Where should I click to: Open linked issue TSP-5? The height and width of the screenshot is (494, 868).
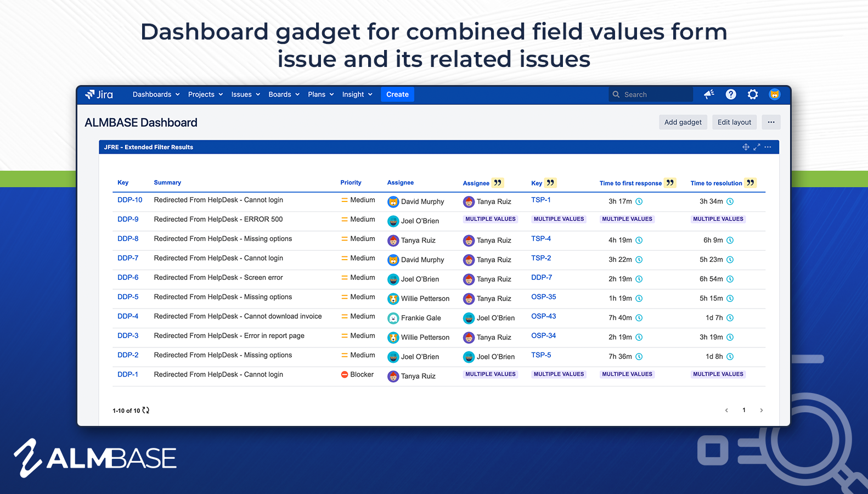(541, 355)
